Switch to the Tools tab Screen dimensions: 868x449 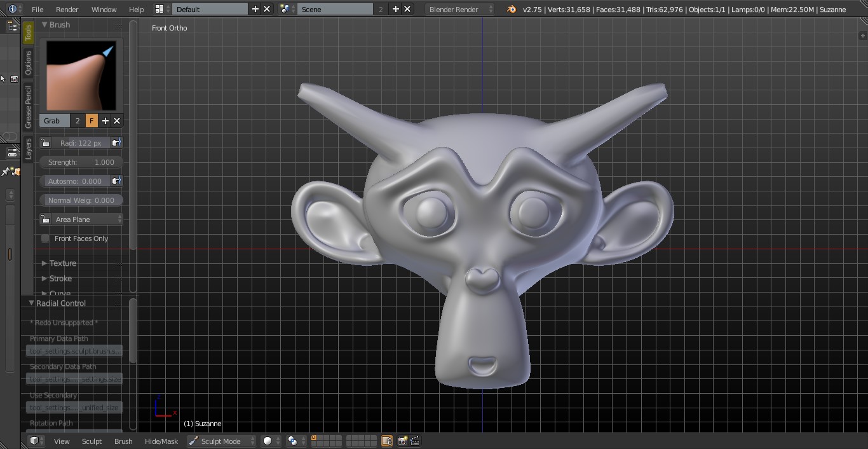pyautogui.click(x=28, y=33)
